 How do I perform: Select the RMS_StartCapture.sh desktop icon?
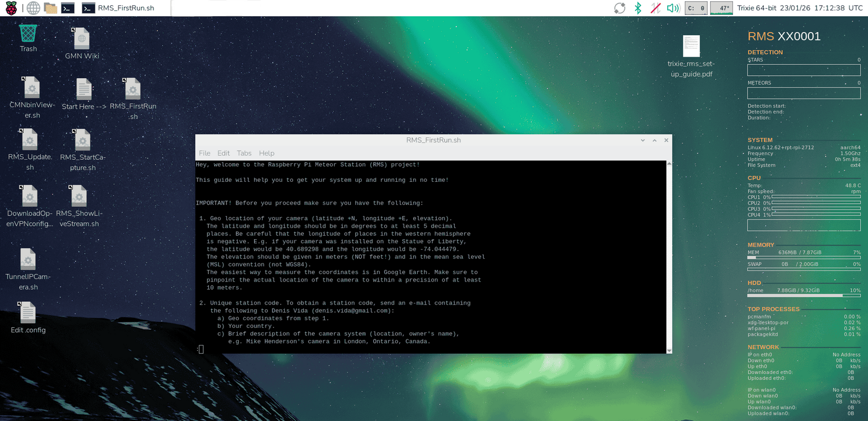[83, 149]
